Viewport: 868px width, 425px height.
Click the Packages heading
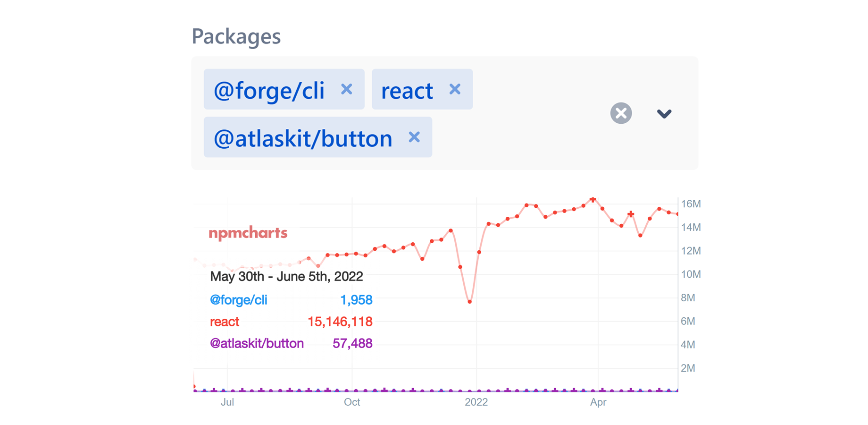click(236, 36)
